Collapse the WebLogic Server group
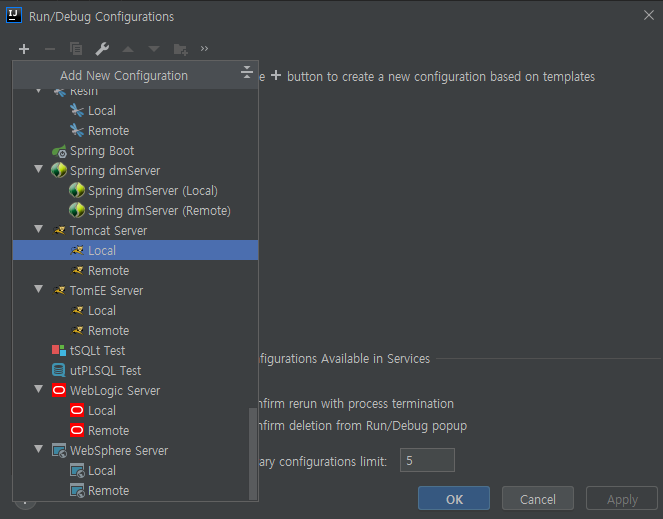The width and height of the screenshot is (663, 519). pos(39,390)
